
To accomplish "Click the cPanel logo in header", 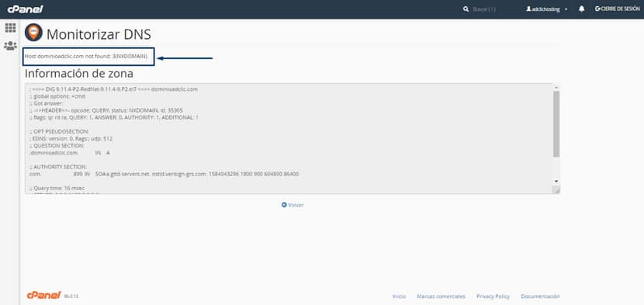I will (x=25, y=9).
